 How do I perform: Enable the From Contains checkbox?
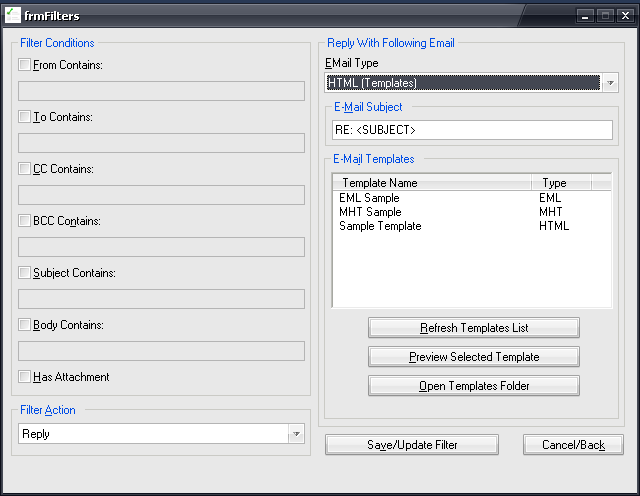pyautogui.click(x=25, y=65)
